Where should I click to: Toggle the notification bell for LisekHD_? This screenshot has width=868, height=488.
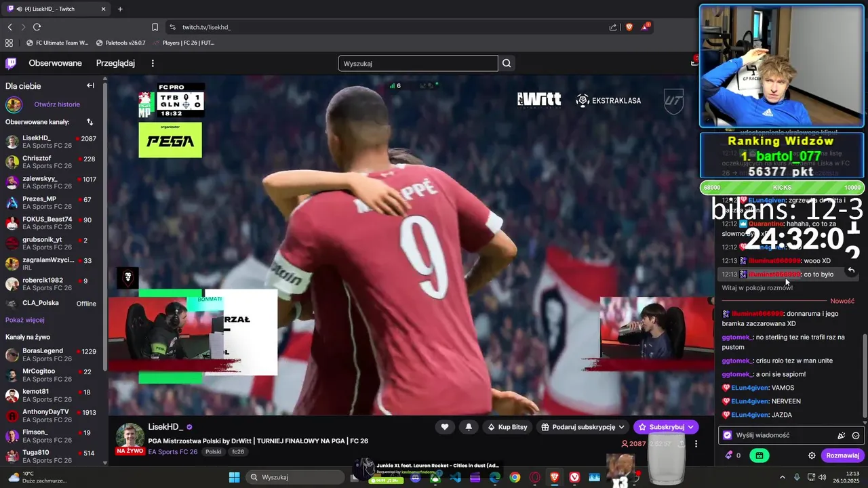coord(469,427)
